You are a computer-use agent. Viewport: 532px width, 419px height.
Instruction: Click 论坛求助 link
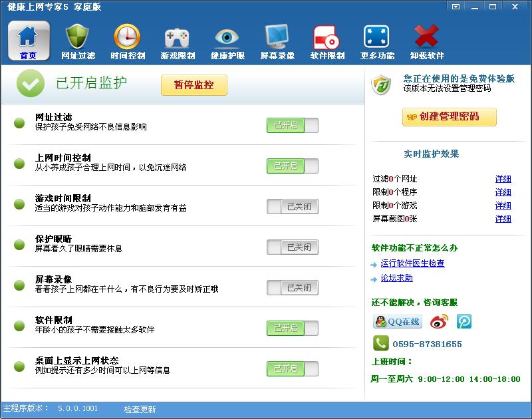click(x=396, y=278)
